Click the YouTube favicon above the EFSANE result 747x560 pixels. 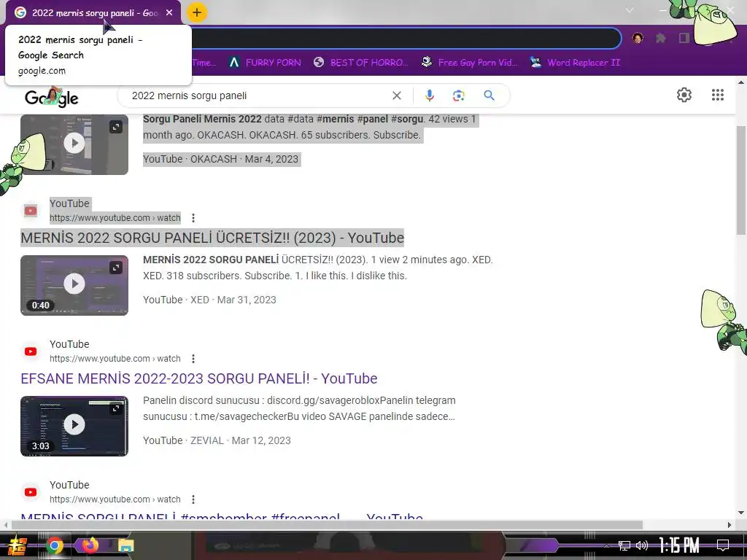click(x=31, y=351)
